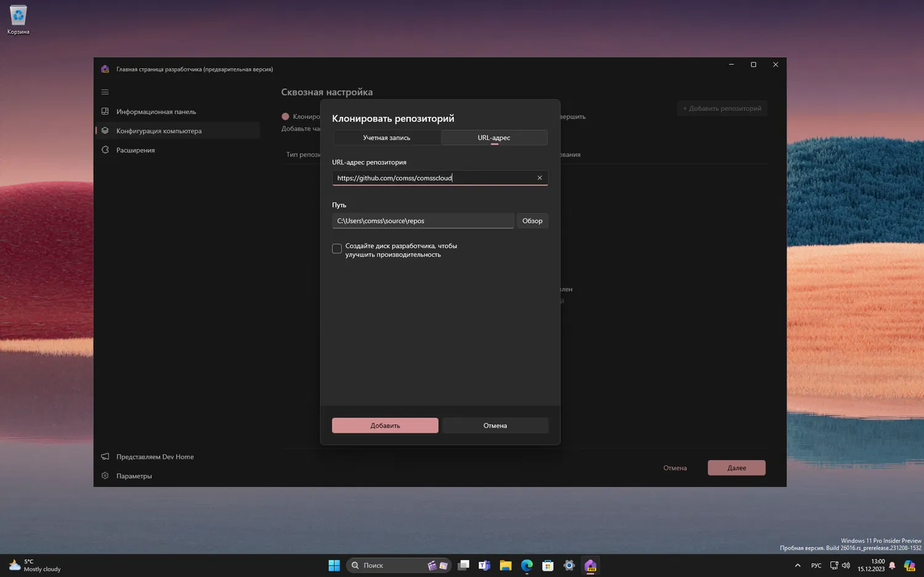This screenshot has height=577, width=924.
Task: Click the URL-адрес репозитория label
Action: [369, 162]
